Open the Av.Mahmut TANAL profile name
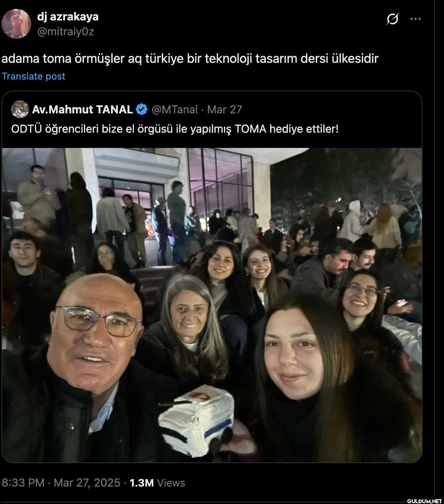 (83, 110)
